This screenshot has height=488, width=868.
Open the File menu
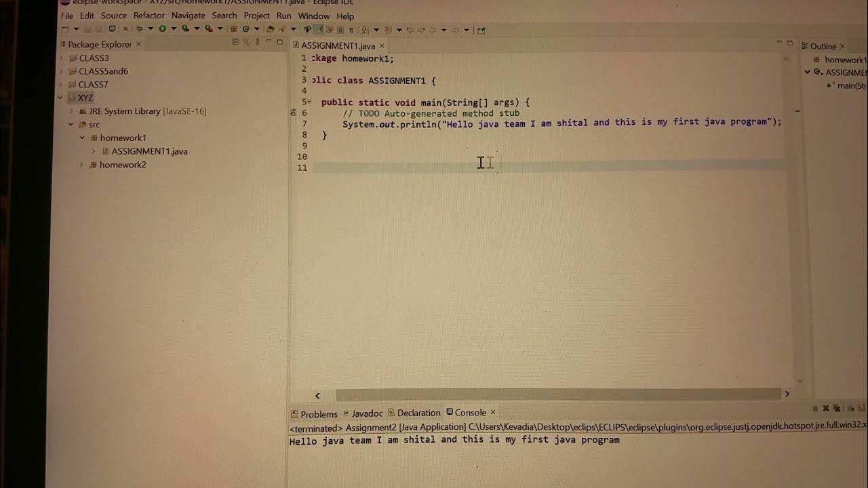click(x=67, y=16)
